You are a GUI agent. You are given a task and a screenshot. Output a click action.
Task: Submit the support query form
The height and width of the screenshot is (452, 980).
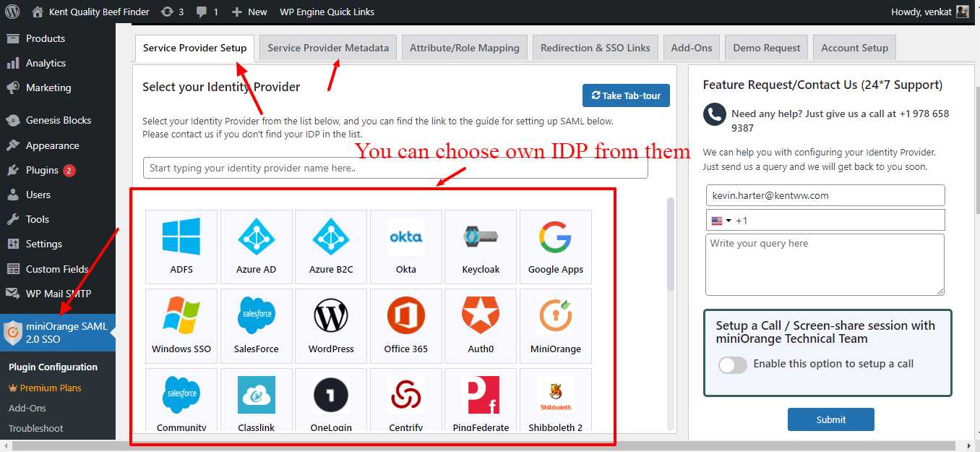tap(831, 419)
